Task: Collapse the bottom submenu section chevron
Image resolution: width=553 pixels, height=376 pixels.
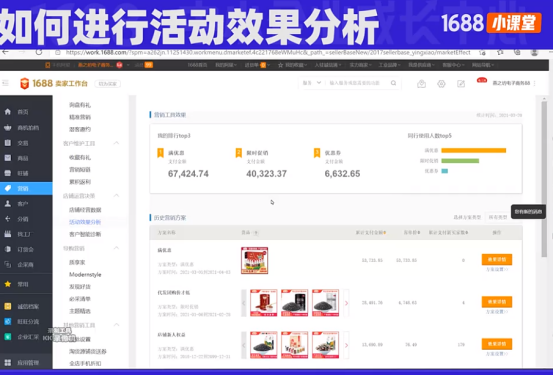Action: tap(116, 325)
